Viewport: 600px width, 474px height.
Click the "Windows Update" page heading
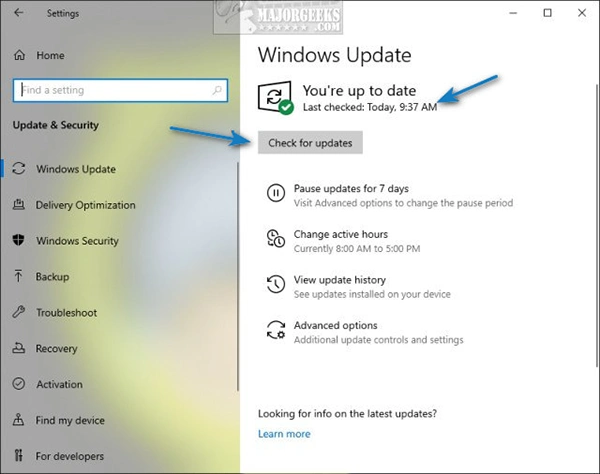point(334,55)
